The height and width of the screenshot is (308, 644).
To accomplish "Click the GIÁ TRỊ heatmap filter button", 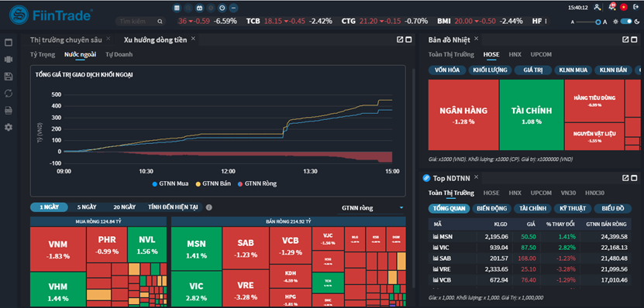I will [x=532, y=70].
